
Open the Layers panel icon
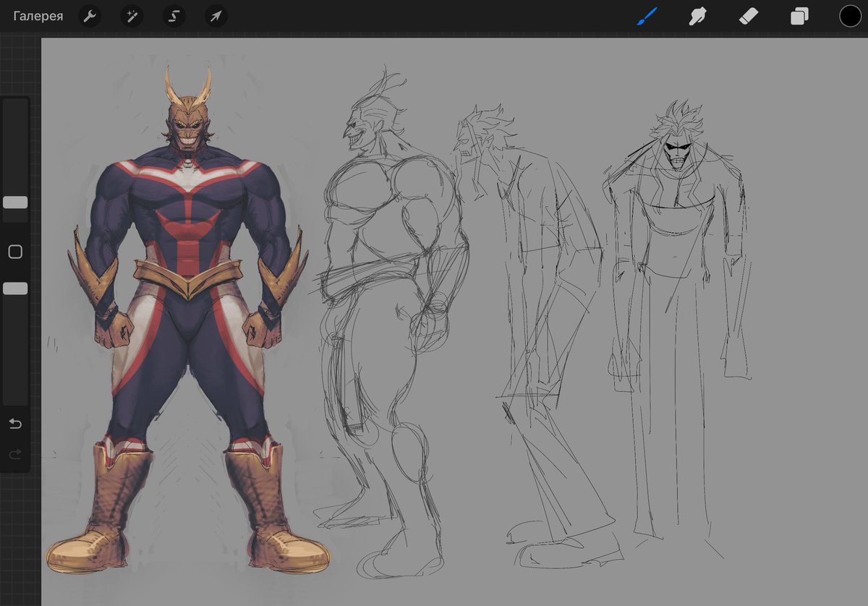[799, 16]
